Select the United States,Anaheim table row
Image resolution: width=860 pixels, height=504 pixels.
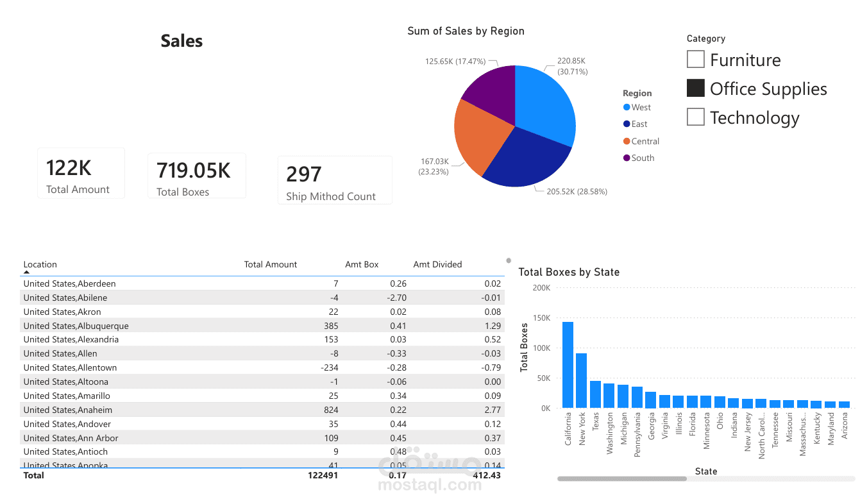tap(262, 410)
